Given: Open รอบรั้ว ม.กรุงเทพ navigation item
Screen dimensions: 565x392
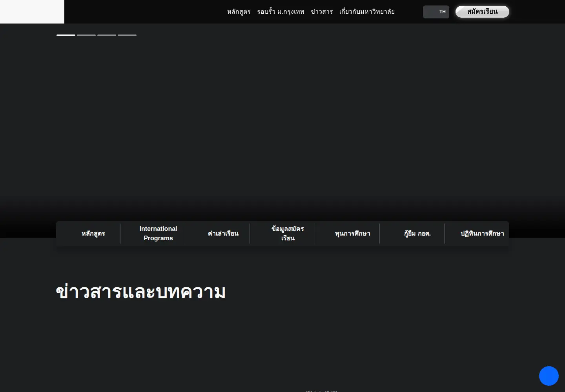Looking at the screenshot, I should (281, 12).
